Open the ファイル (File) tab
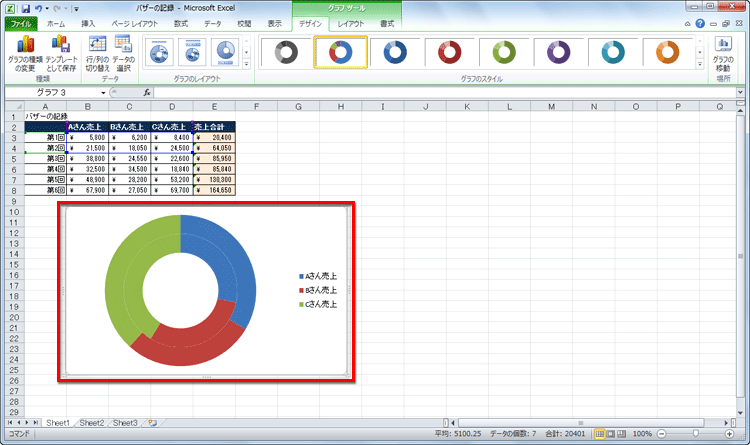The width and height of the screenshot is (750, 445). click(x=20, y=22)
